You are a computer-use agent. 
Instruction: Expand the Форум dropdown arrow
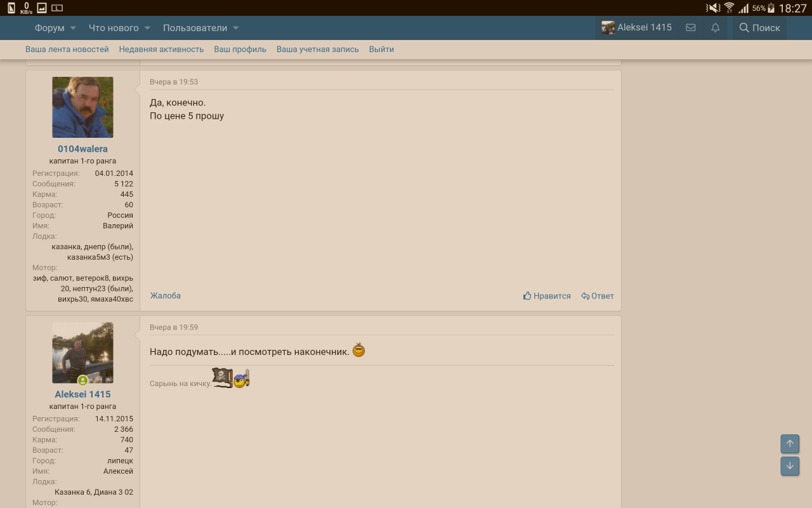coord(73,28)
